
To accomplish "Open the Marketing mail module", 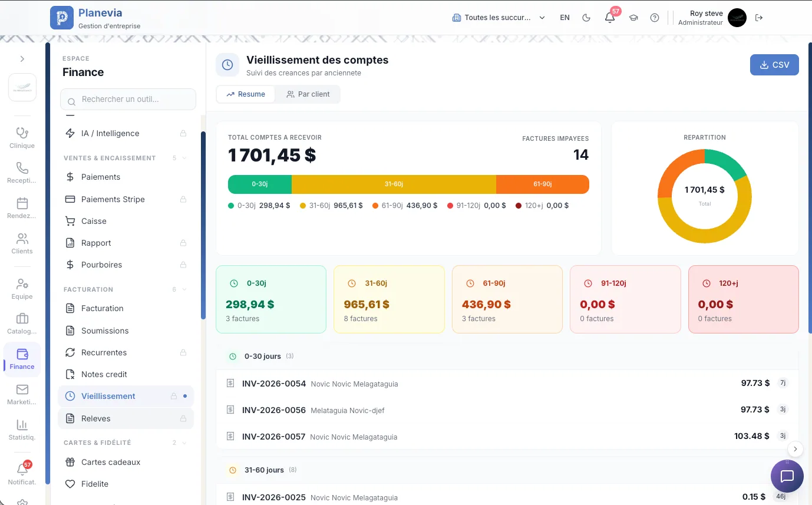I will [x=22, y=394].
